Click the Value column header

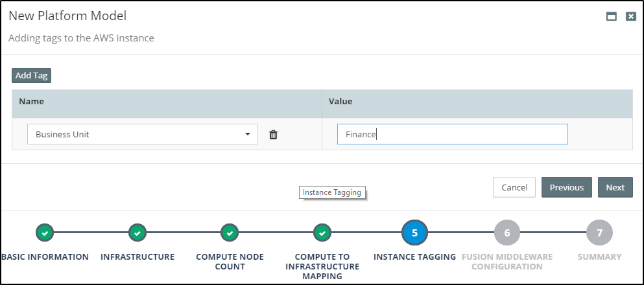pyautogui.click(x=340, y=102)
